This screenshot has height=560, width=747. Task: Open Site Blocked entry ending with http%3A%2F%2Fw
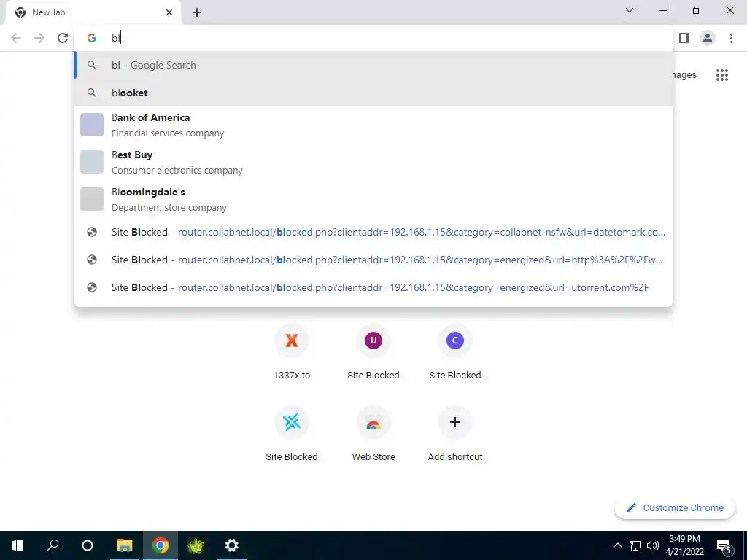click(373, 260)
